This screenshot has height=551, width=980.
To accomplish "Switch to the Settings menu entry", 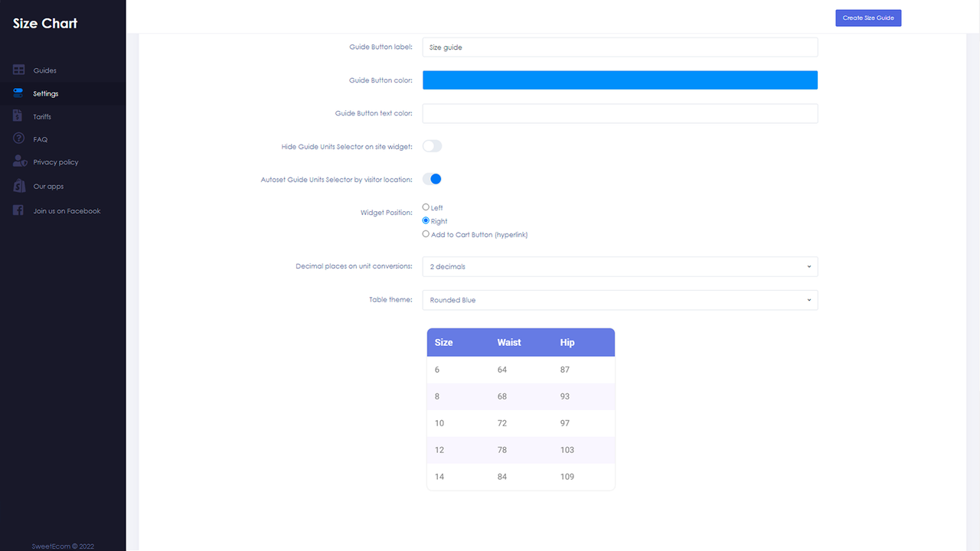I will point(46,93).
